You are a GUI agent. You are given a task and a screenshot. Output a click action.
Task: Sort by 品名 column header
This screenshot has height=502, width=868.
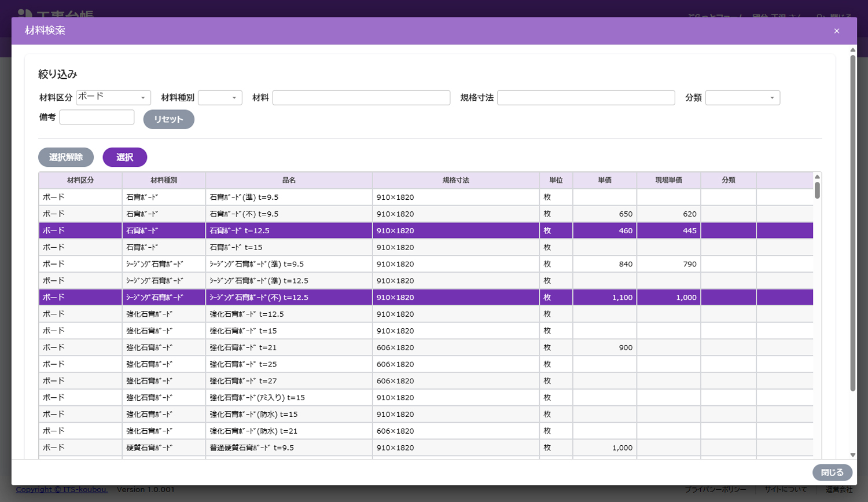(289, 180)
